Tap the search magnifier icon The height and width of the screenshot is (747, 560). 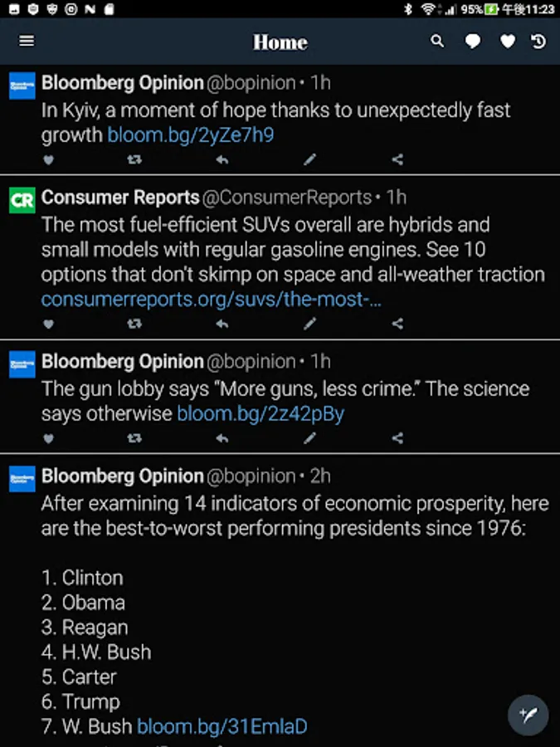[437, 41]
